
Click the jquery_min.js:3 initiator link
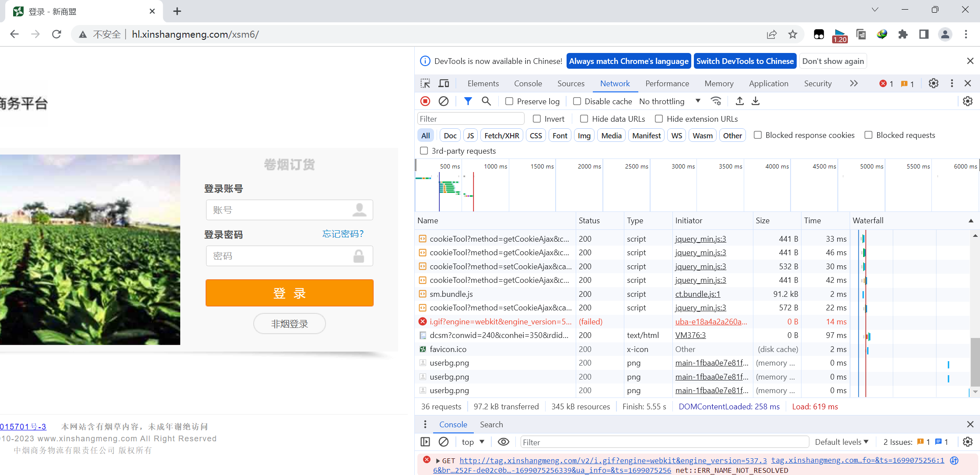click(x=700, y=239)
